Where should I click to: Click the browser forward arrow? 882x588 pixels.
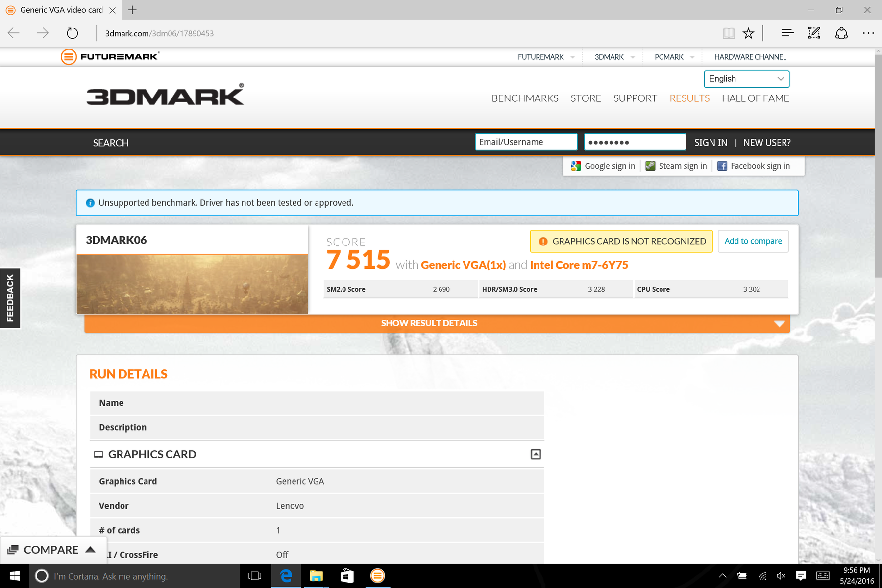43,33
